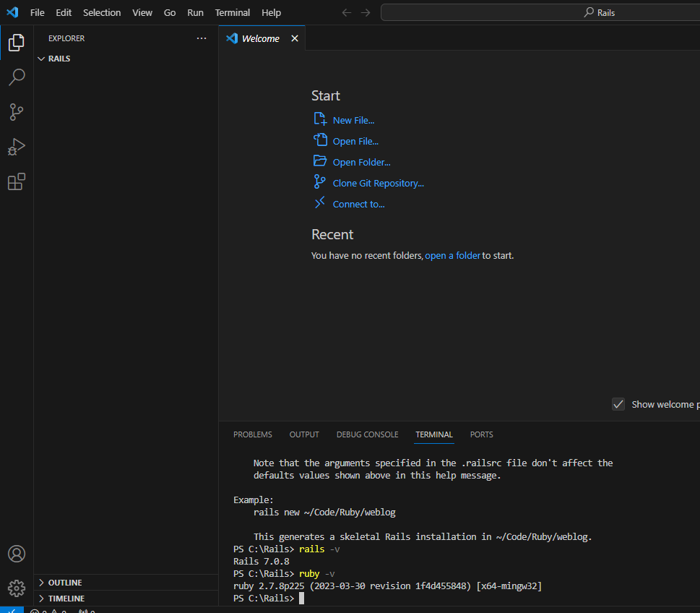Open the Source Control view
700x613 pixels.
(x=17, y=112)
